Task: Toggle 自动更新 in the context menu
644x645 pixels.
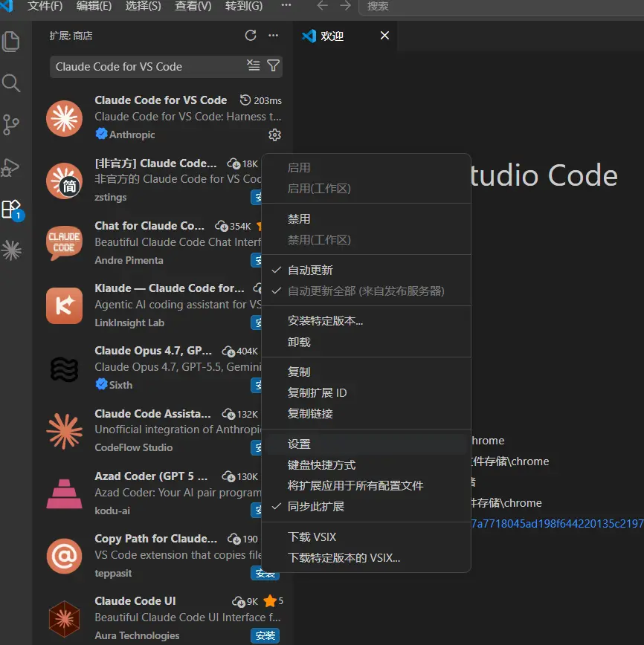Action: coord(366,270)
